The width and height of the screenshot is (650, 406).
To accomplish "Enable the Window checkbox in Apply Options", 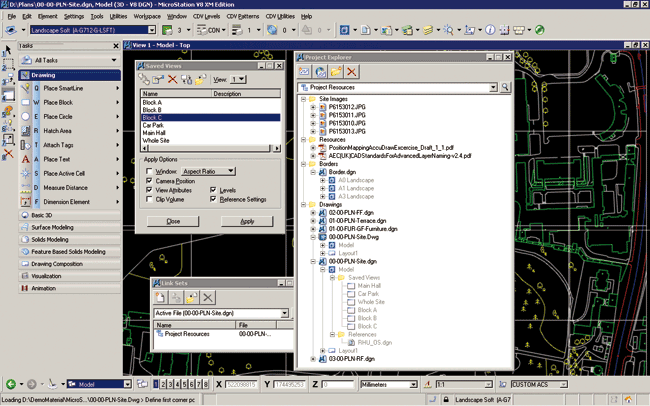I will [148, 171].
